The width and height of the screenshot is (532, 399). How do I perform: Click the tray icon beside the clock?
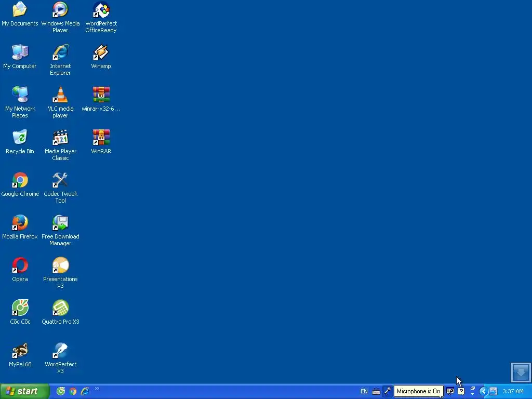(494, 392)
